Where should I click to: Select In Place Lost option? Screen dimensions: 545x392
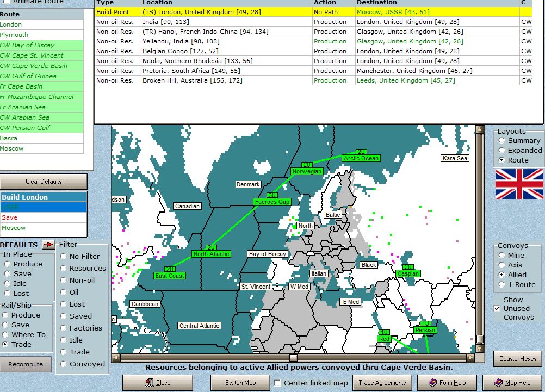(7, 293)
